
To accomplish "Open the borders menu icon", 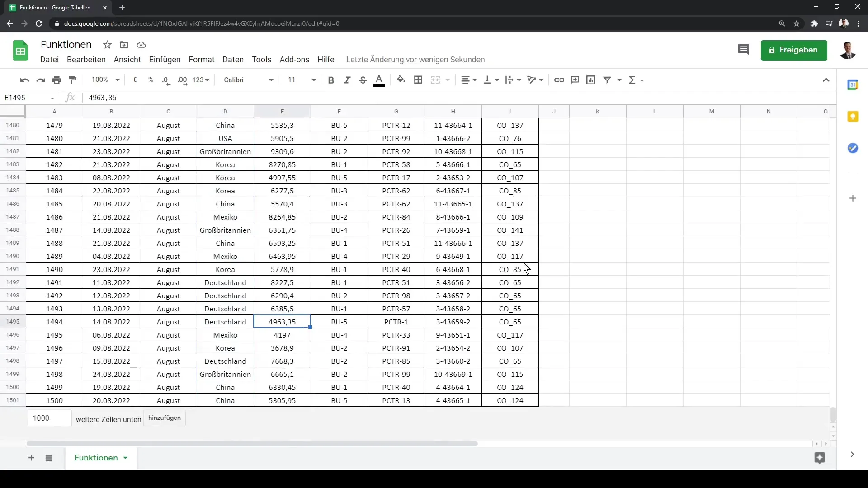I will (418, 80).
